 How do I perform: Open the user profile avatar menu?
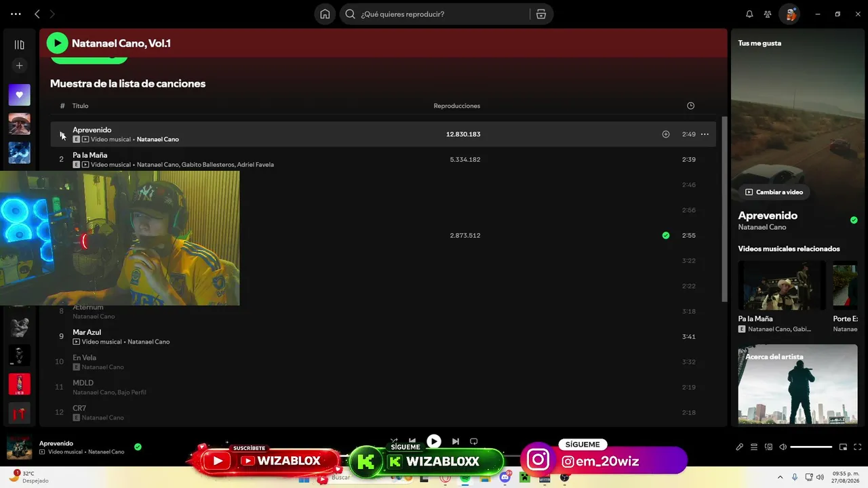coord(789,14)
